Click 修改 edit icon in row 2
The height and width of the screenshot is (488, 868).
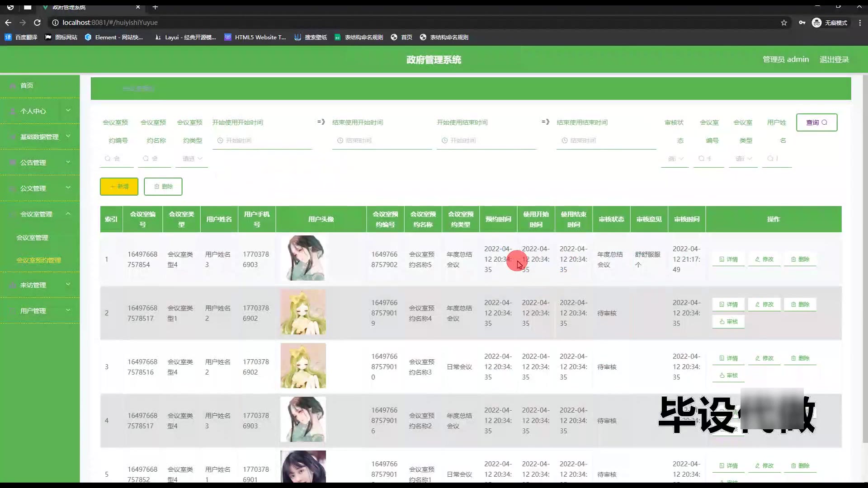tap(764, 305)
